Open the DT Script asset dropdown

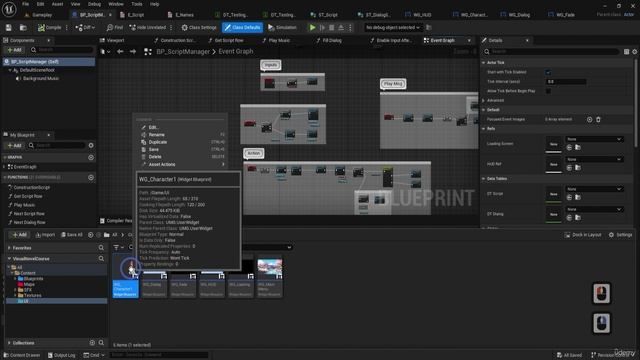click(x=594, y=189)
